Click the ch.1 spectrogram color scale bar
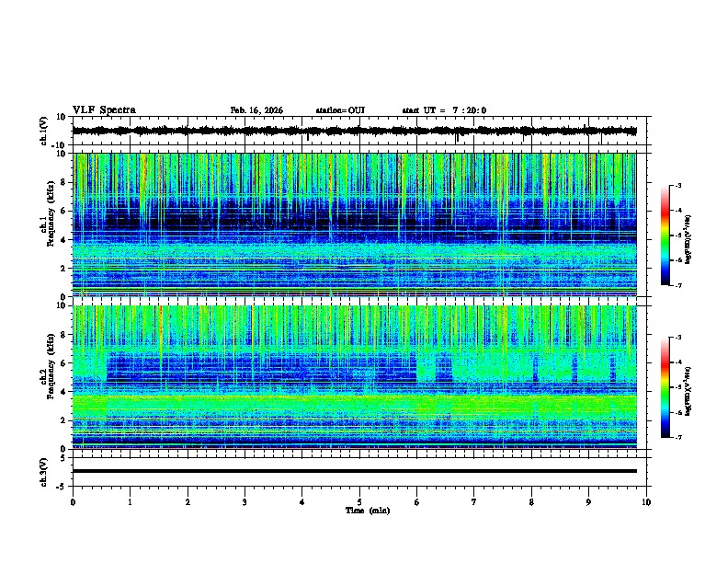Screen dimensions: 728x563 click(x=665, y=236)
